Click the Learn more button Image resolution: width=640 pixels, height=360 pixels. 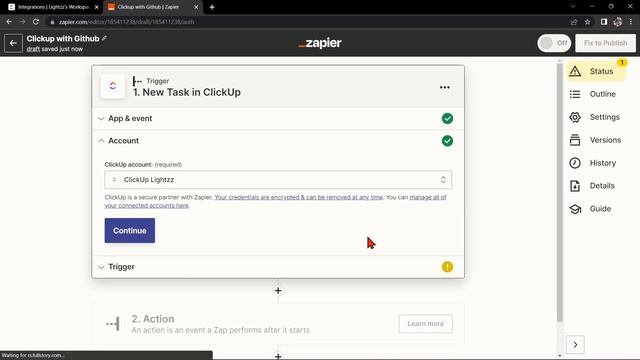click(426, 324)
